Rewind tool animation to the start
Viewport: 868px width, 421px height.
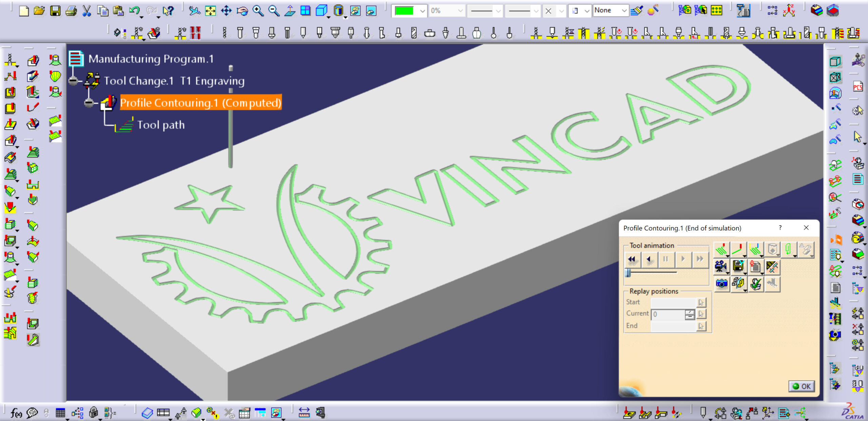click(632, 259)
